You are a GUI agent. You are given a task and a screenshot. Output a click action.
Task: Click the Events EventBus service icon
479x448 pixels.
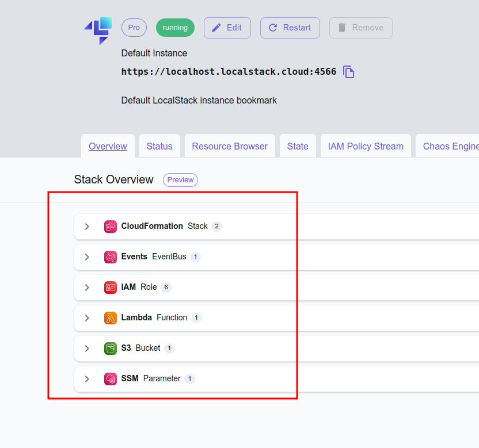[x=111, y=257]
